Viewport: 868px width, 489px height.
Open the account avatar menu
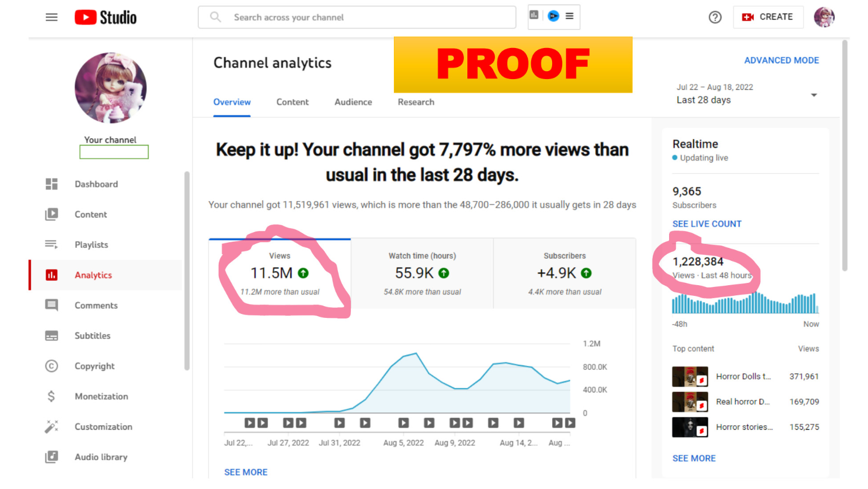click(824, 18)
